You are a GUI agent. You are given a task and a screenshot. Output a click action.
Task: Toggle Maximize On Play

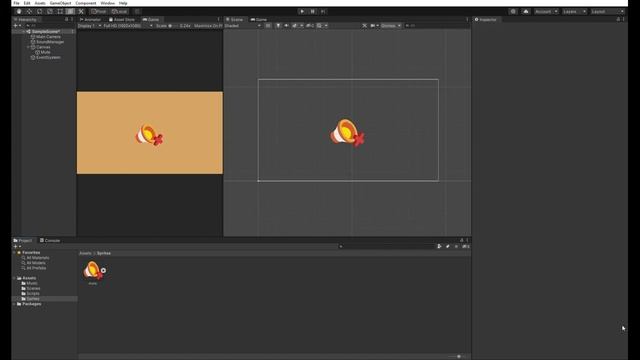(208, 26)
